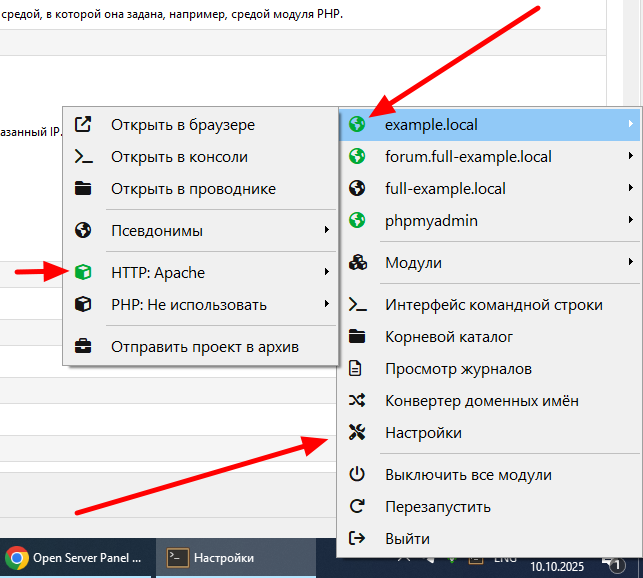Click the forum.full-example.local domain label
This screenshot has width=643, height=578.
click(x=468, y=157)
